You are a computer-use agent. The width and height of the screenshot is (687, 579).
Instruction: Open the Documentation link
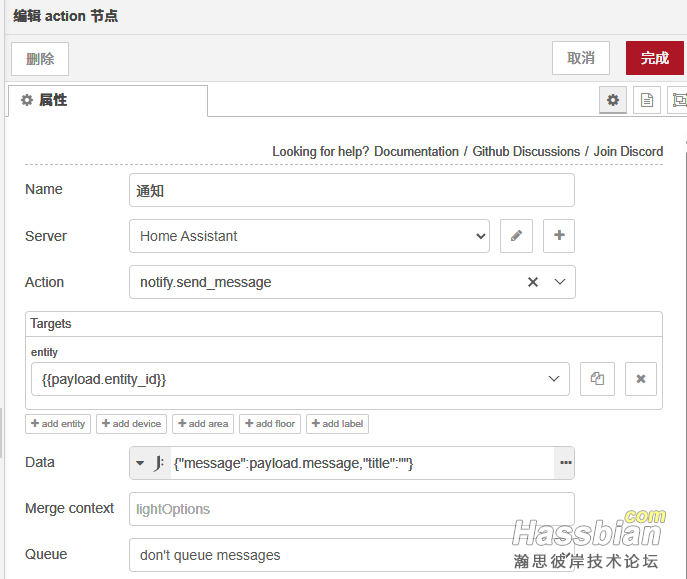[x=416, y=152]
